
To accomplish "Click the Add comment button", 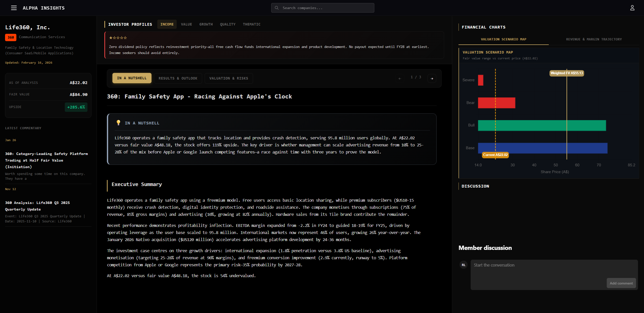I will [x=621, y=283].
